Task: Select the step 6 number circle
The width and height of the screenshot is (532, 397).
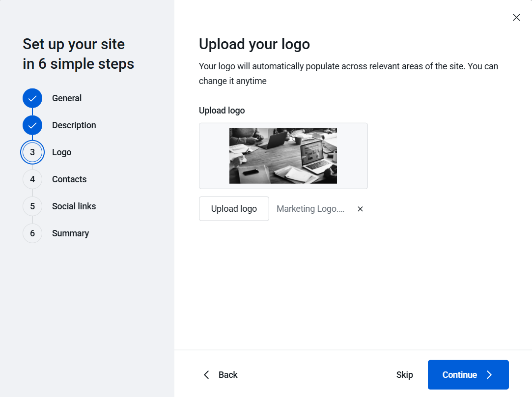Action: coord(32,233)
